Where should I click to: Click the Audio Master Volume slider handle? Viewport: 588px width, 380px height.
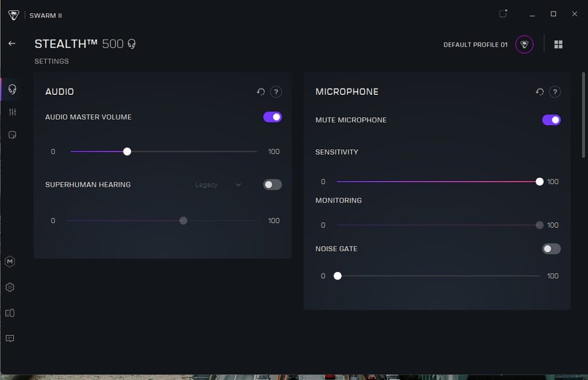(127, 152)
